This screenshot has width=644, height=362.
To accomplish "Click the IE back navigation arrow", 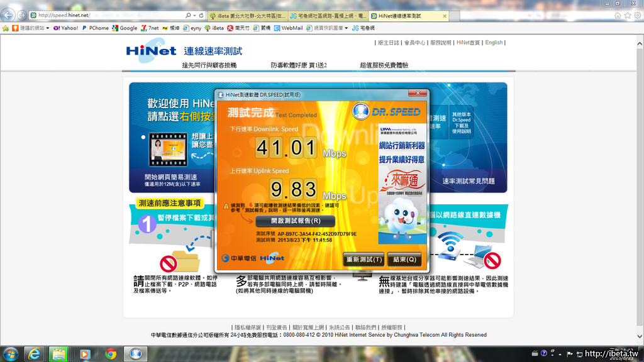I will click(x=9, y=14).
